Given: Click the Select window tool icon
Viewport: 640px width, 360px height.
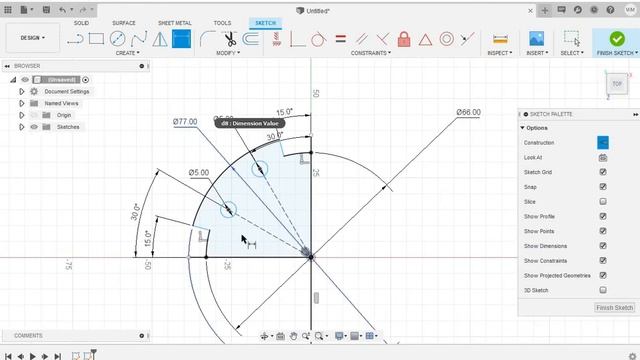Looking at the screenshot, I should point(571,38).
